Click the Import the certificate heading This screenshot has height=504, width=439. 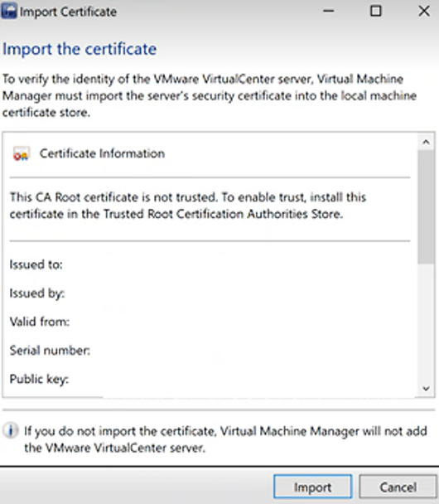[x=80, y=49]
